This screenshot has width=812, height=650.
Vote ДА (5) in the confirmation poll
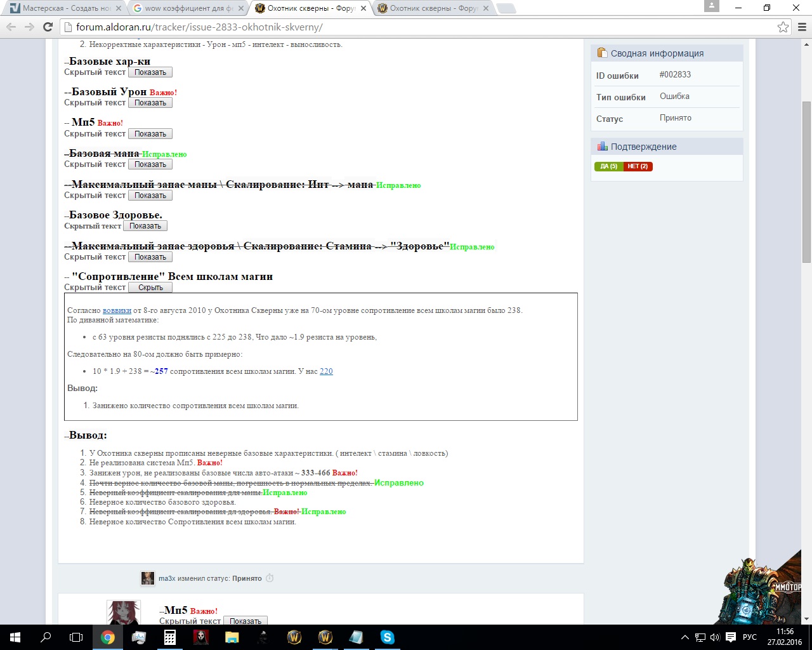pos(608,166)
